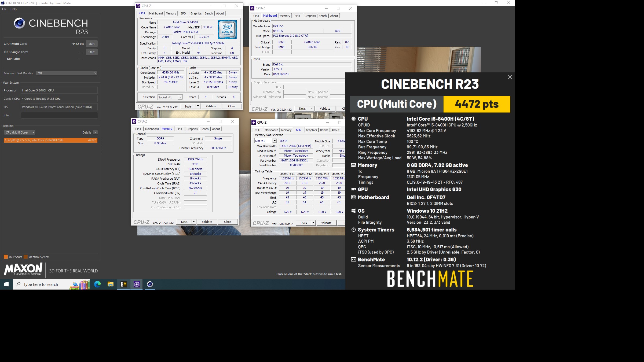Click the 4472 pts yellow score badge
Image resolution: width=644 pixels, height=362 pixels.
pyautogui.click(x=477, y=104)
